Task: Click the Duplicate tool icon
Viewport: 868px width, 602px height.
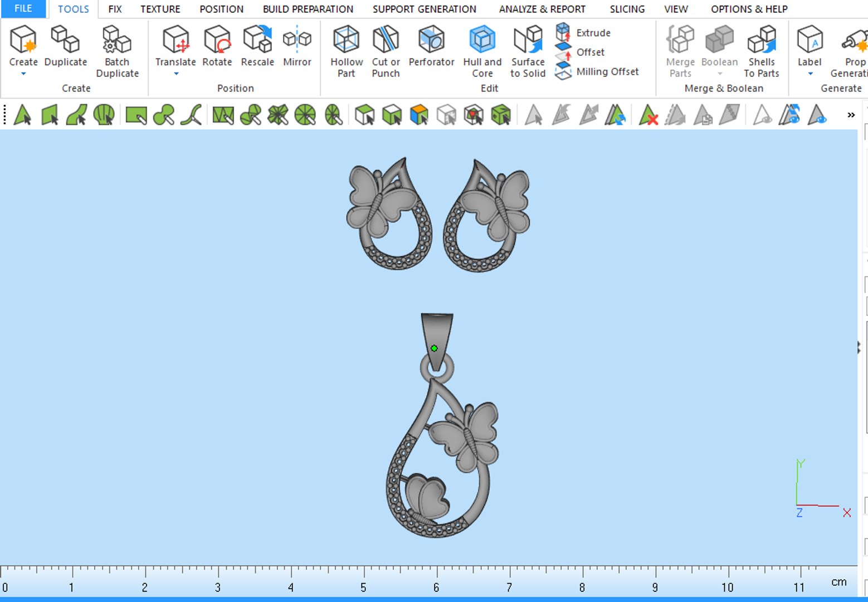Action: pos(65,39)
